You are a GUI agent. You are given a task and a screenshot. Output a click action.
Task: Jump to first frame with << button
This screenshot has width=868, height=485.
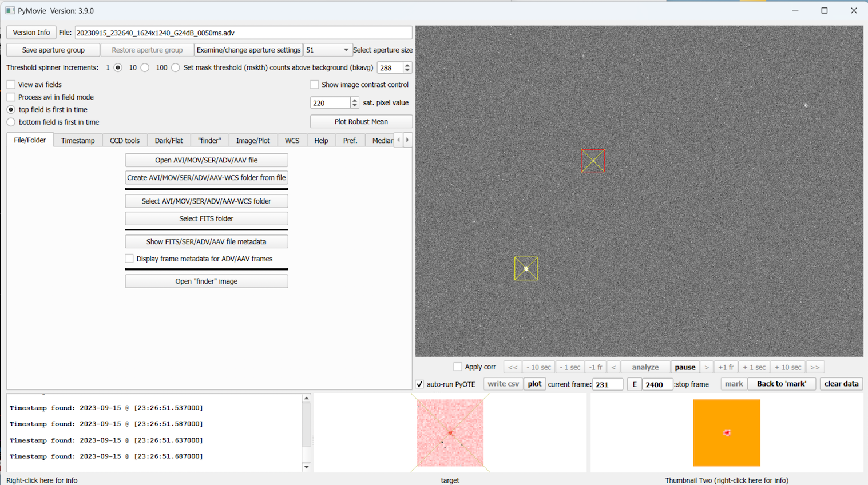(x=513, y=367)
